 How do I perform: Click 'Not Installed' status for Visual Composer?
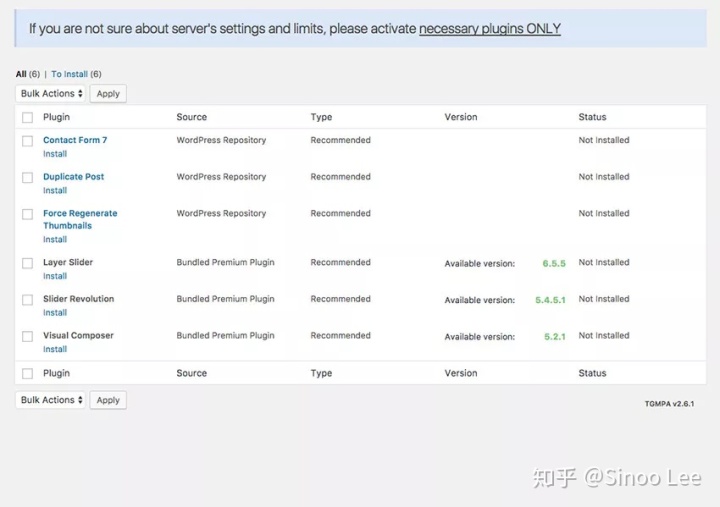pos(604,336)
